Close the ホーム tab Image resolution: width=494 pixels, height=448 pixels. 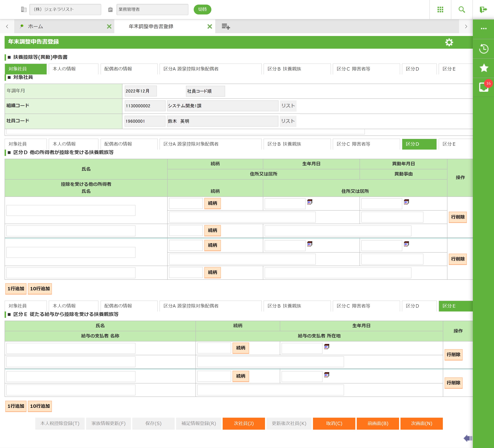pos(109,26)
